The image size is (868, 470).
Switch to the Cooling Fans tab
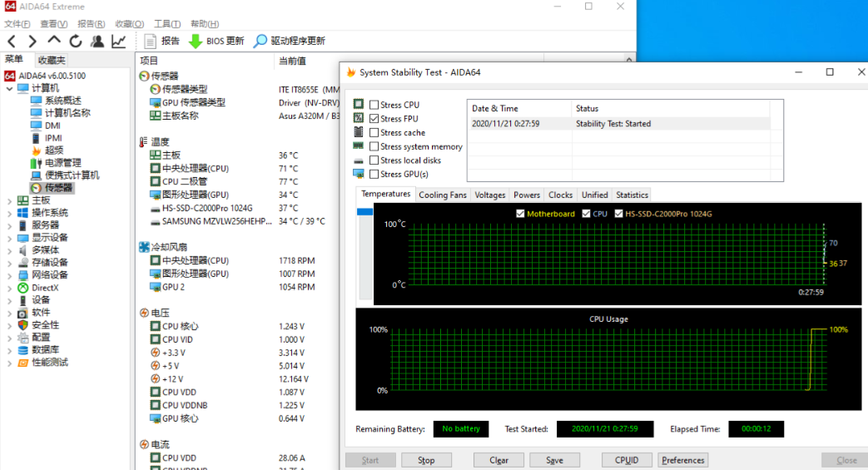[442, 195]
